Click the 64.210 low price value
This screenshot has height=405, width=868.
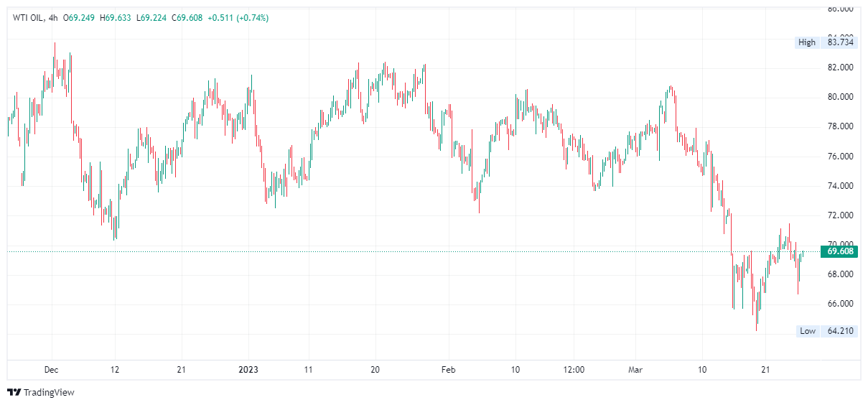click(x=840, y=331)
